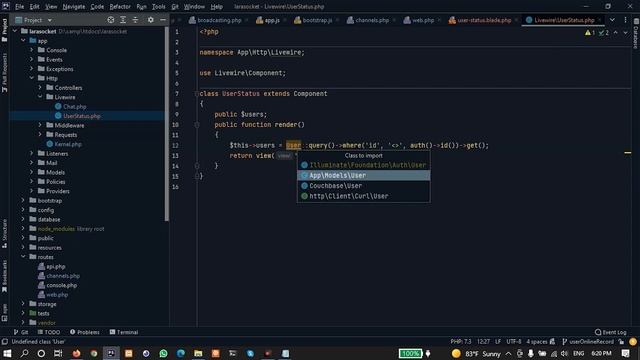The image size is (640, 360).
Task: Click the collapse all icon in Project panel
Action: tap(135, 20)
